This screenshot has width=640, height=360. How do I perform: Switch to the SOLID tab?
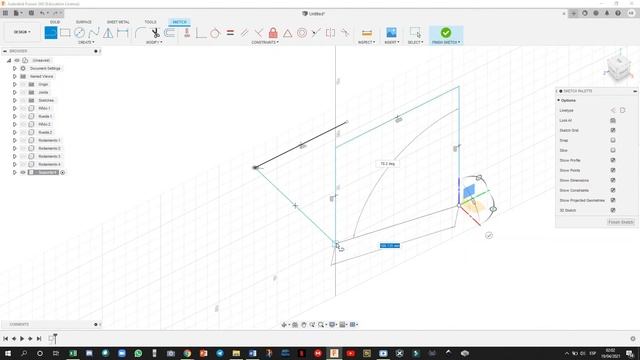(55, 22)
